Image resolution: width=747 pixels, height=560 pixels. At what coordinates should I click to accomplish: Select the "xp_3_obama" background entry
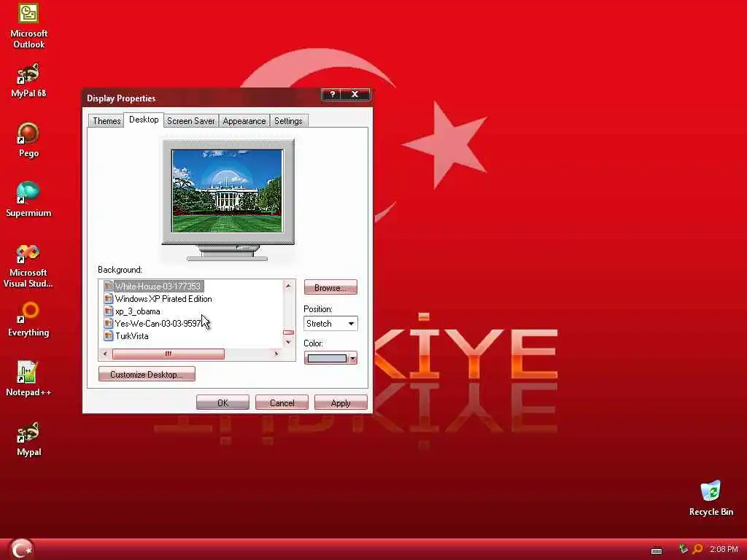coord(137,311)
